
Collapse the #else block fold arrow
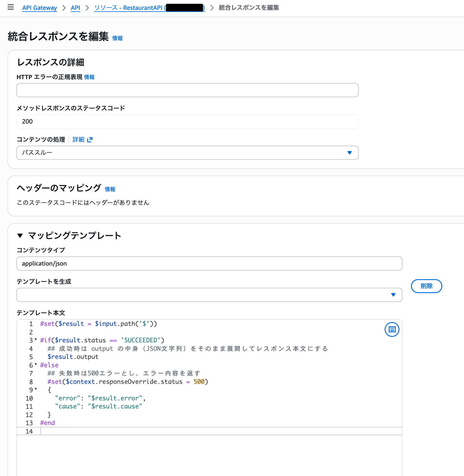35,365
